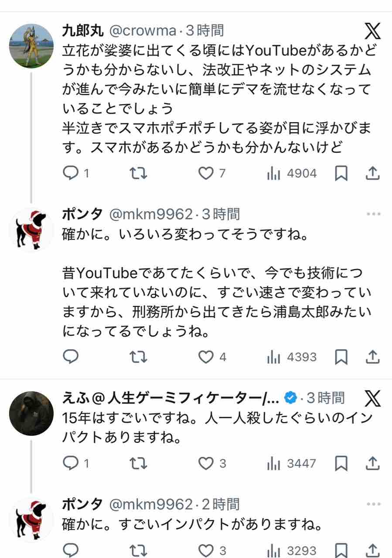Bookmark the tweet with 4904 views
Viewport: 392px width, 558px height.
tap(341, 174)
